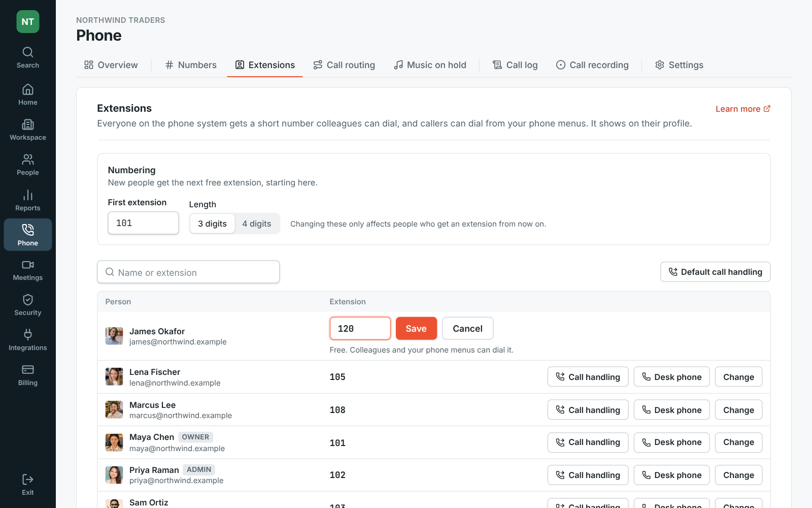Change Priya Raman's extension
The width and height of the screenshot is (812, 508).
[738, 475]
